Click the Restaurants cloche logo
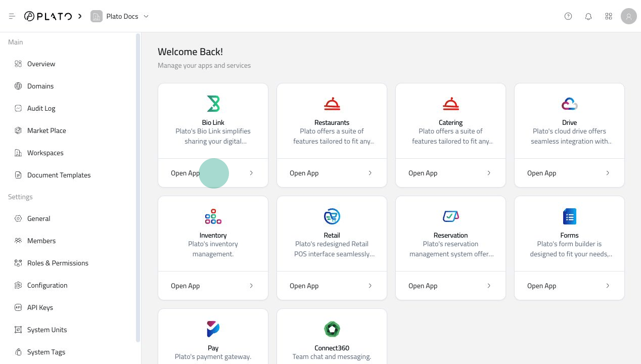This screenshot has width=641, height=364. coord(332,104)
